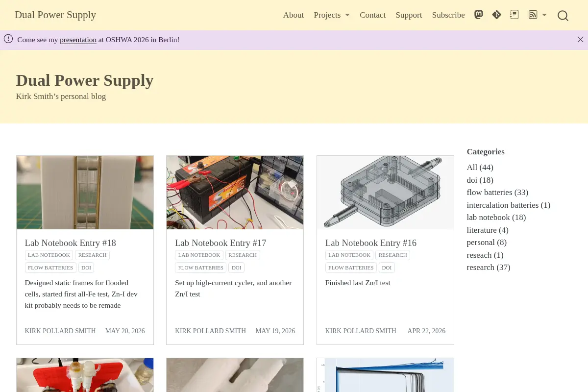Viewport: 588px width, 392px height.
Task: Open the Git repository icon
Action: click(x=496, y=15)
